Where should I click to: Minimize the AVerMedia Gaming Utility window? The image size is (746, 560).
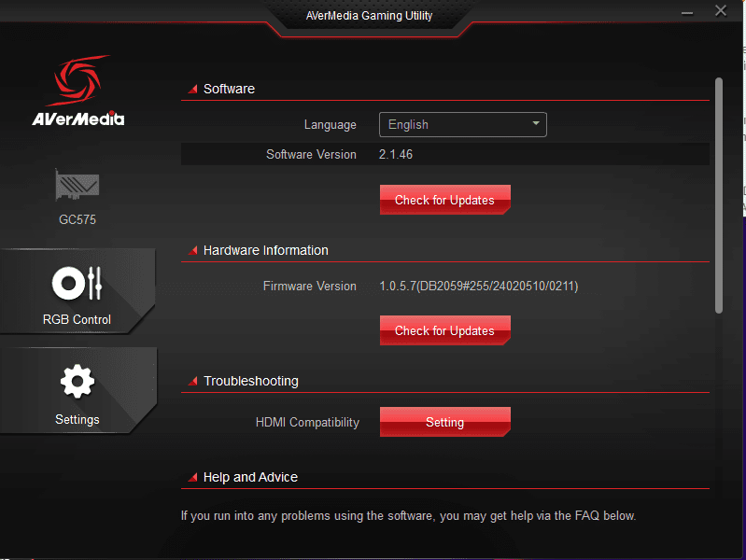[687, 13]
